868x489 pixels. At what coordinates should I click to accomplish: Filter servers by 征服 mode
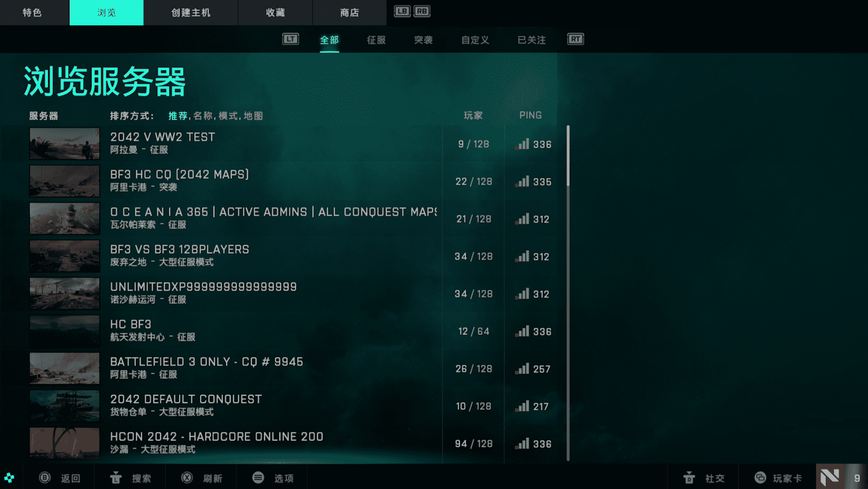376,40
